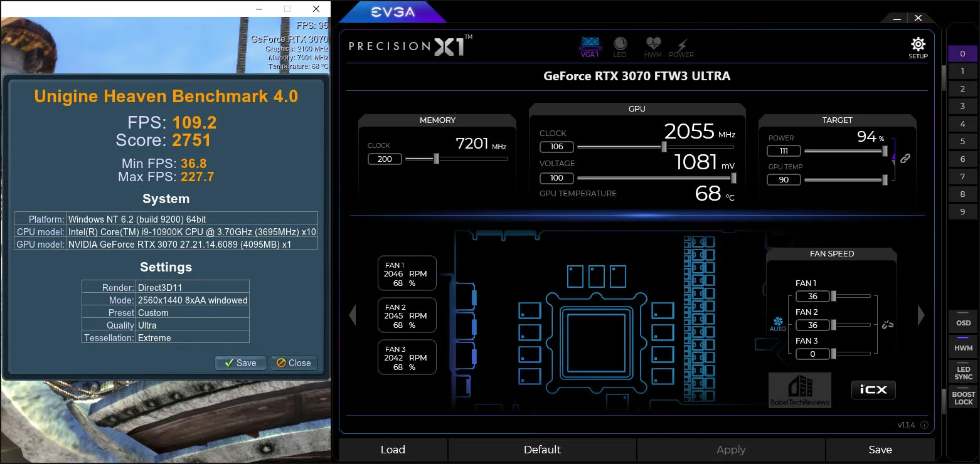Select profile slot 2
Image resolution: width=980 pixels, height=464 pixels.
click(x=962, y=89)
